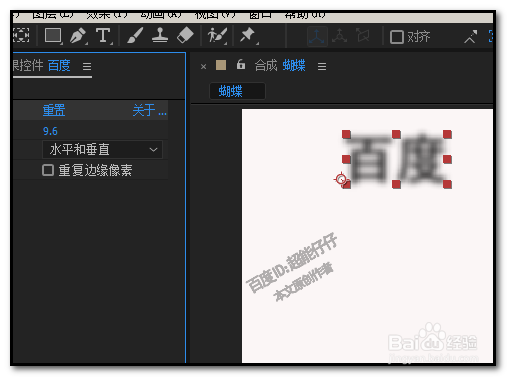Screen dimensions: 507x377
Task: Select the Puppet Pin tool
Action: click(248, 35)
